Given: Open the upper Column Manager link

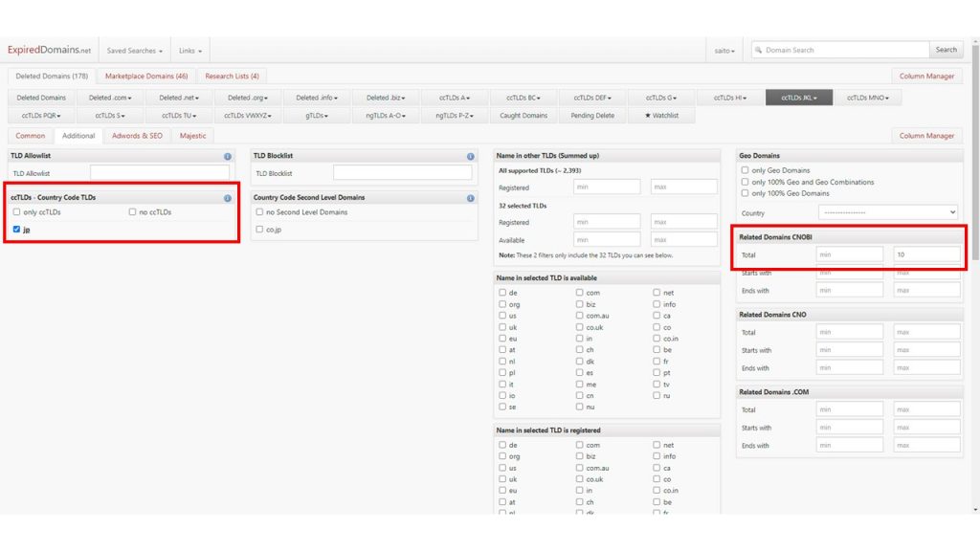Looking at the screenshot, I should 926,77.
